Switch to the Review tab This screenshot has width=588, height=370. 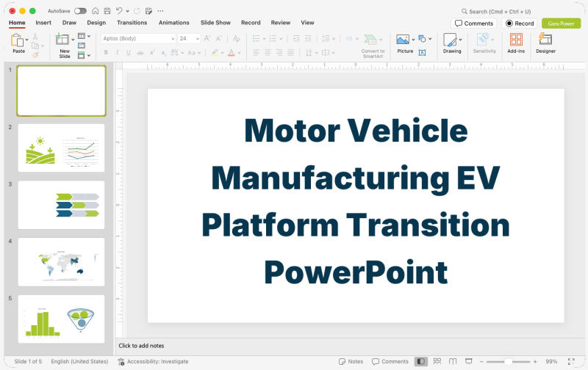[x=281, y=23]
